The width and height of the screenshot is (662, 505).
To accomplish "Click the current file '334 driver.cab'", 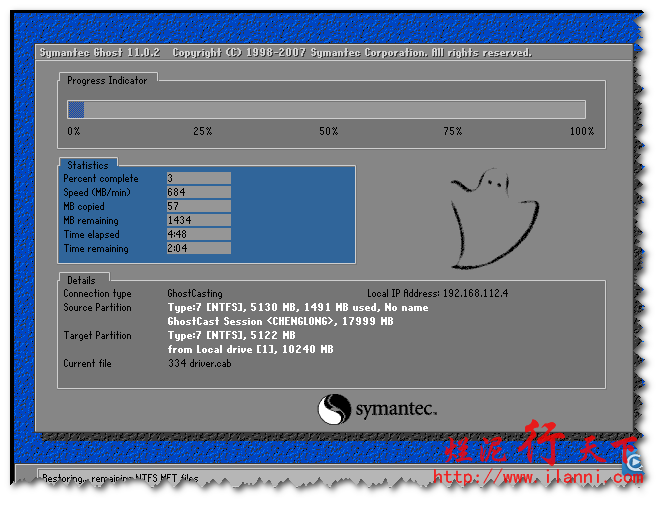I will pos(200,364).
